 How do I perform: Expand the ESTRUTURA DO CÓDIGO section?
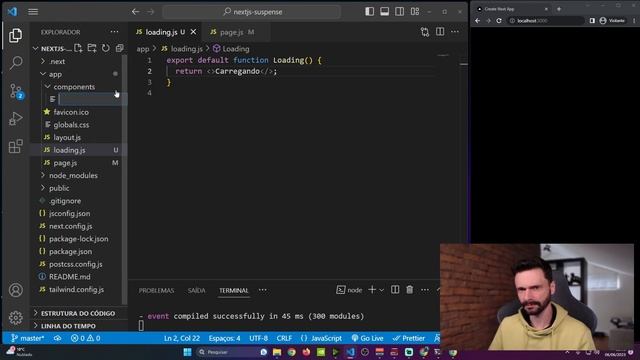tap(78, 313)
